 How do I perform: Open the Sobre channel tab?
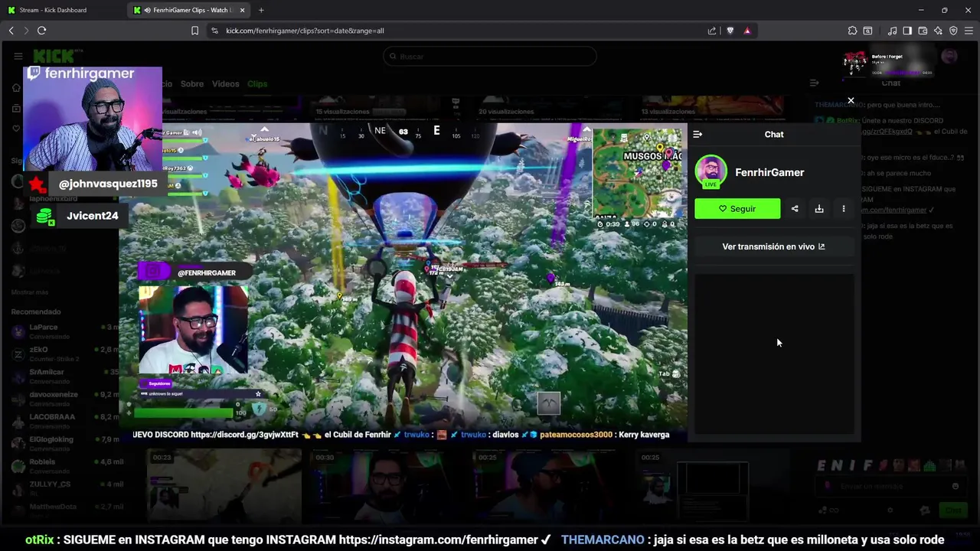click(192, 83)
